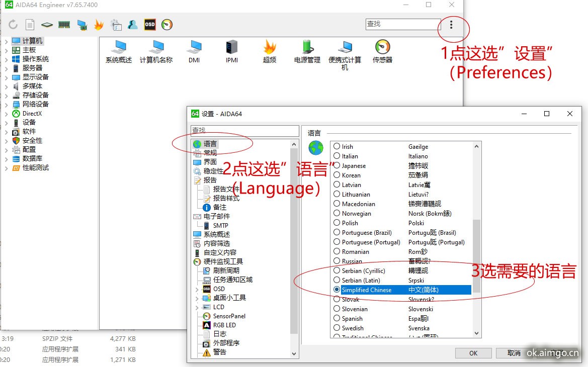Click 取消 to cancel the settings dialog
Screen dimensions: 588x367
coord(514,353)
